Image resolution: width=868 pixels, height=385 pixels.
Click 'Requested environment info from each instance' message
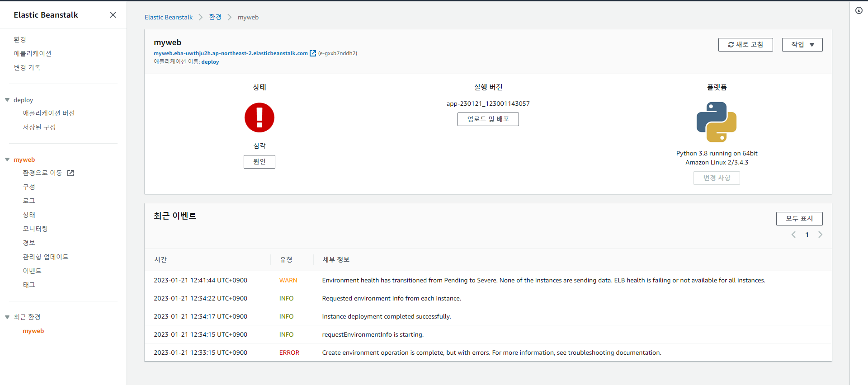(x=392, y=299)
